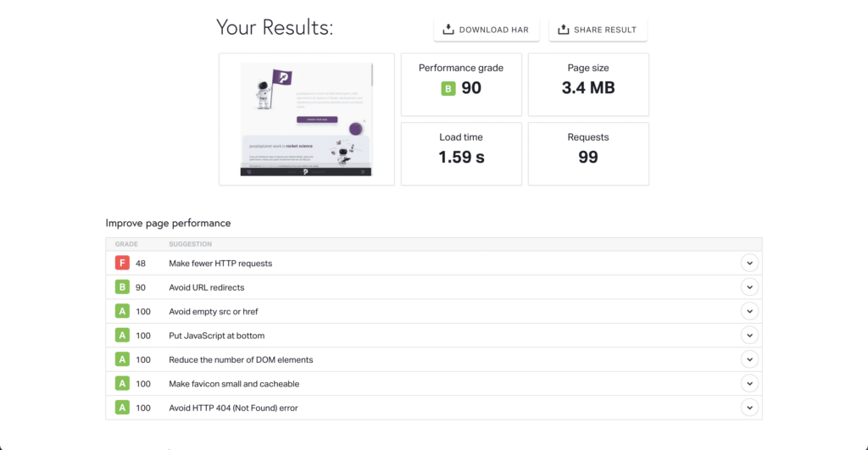Expand the Put JavaScript at bottom chevron
Screen dimensions: 868x450
748,336
